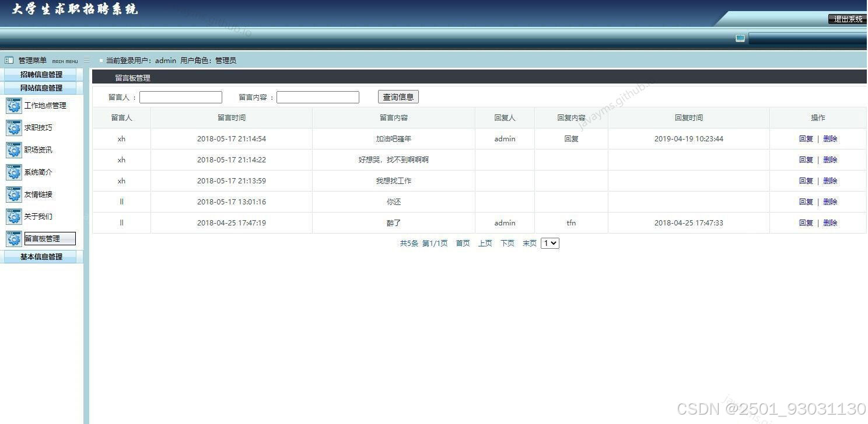Click the gear icon beside 友情链接
868x424 pixels.
coord(14,194)
